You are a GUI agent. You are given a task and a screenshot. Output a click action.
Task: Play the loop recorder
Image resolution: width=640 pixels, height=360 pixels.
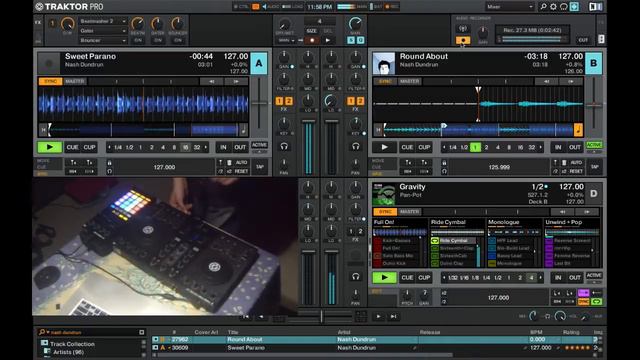(x=327, y=40)
